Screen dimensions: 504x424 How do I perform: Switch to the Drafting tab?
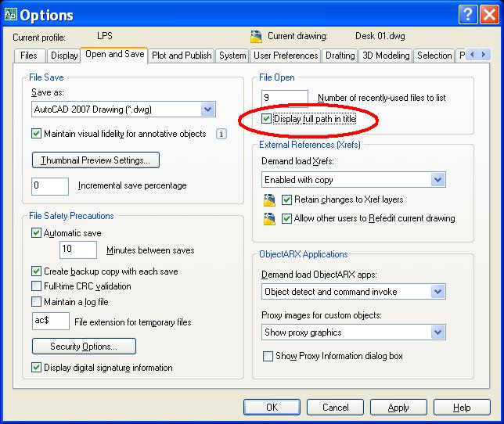click(340, 56)
